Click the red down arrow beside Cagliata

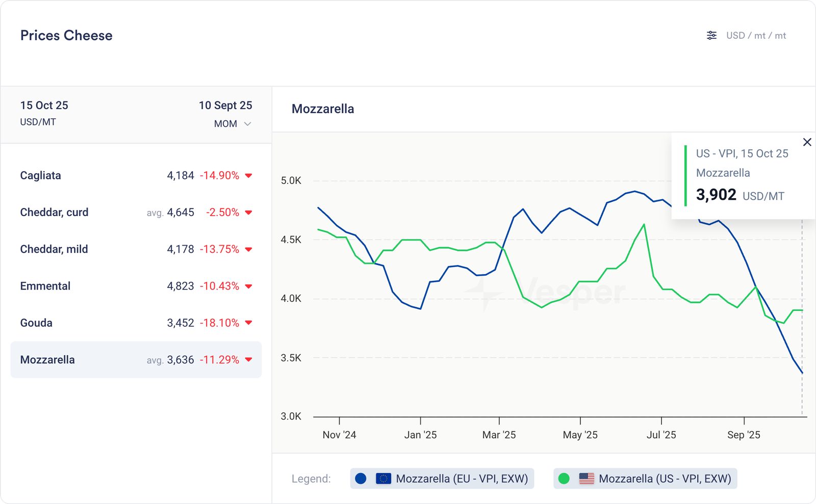point(248,176)
